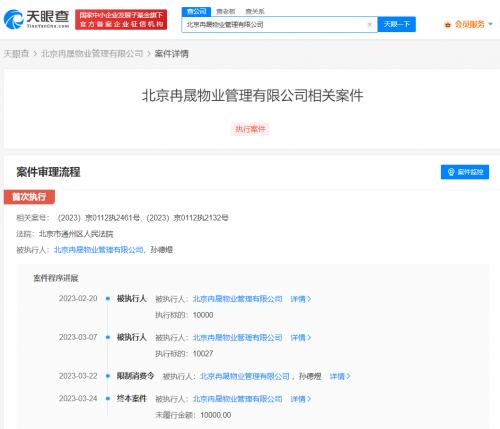The height and width of the screenshot is (429, 500).
Task: Clear the search box with the x icon
Action: pos(369,24)
